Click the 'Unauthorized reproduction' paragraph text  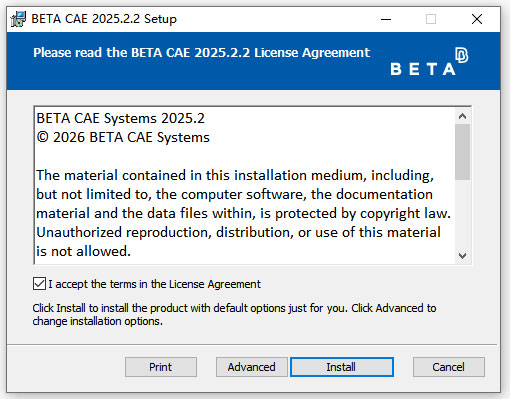tap(238, 242)
